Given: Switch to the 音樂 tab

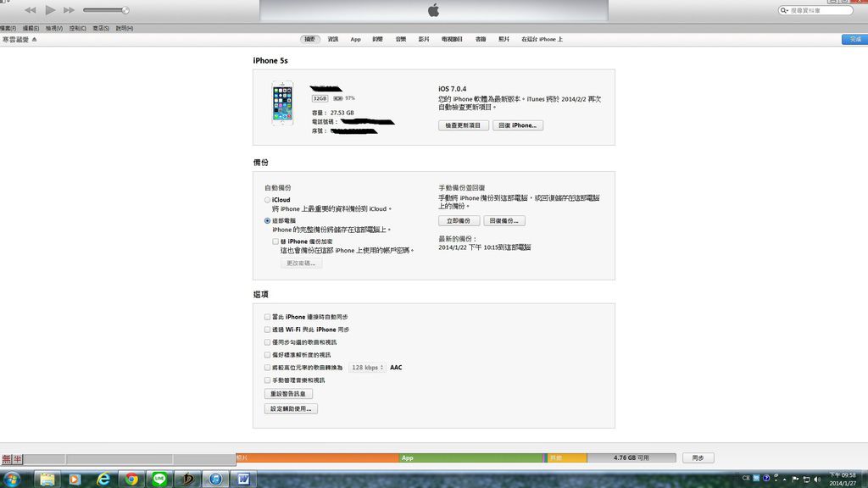Looking at the screenshot, I should pos(401,39).
